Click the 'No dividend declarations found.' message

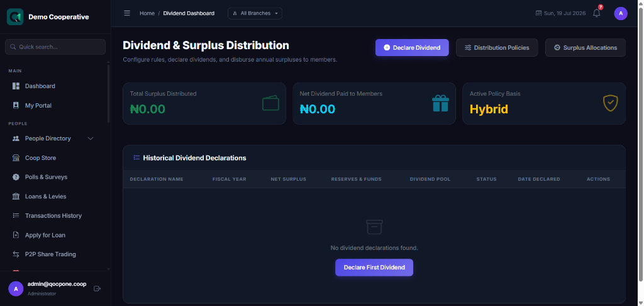point(374,248)
